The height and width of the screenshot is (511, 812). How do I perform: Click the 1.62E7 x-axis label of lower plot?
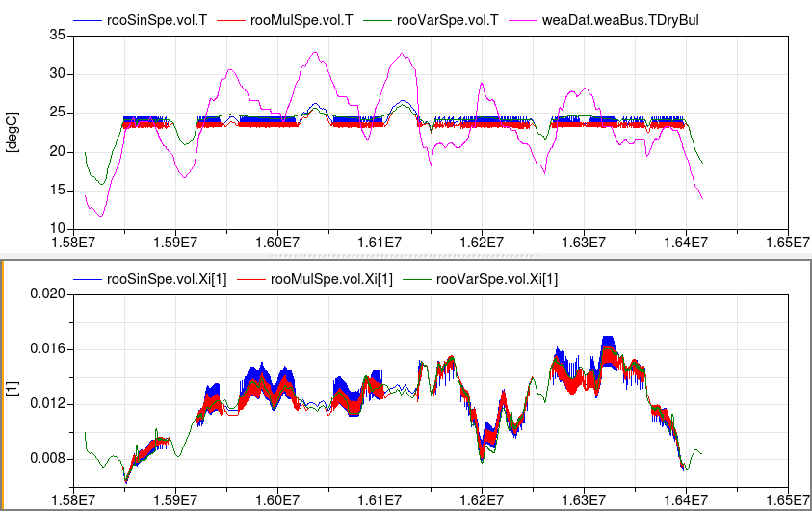pos(482,500)
